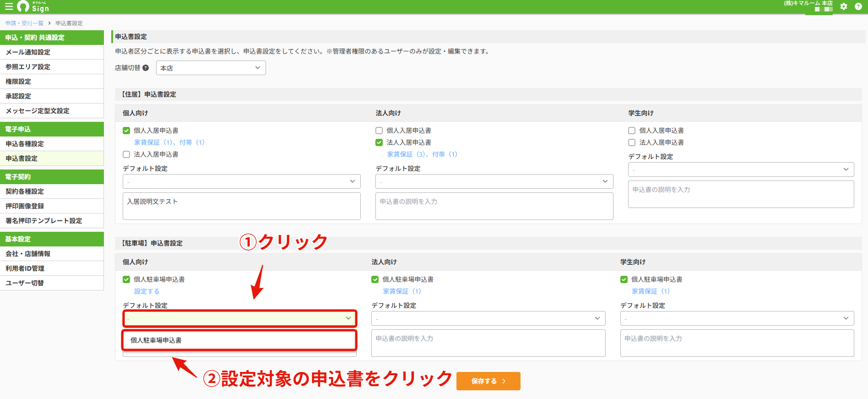Select 個人駐車場申込書 from the dropdown list
868x399 pixels.
coord(239,340)
